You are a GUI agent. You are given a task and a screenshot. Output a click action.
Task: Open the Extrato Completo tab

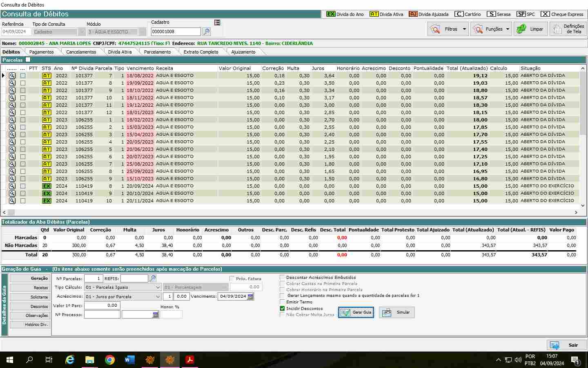(x=200, y=52)
